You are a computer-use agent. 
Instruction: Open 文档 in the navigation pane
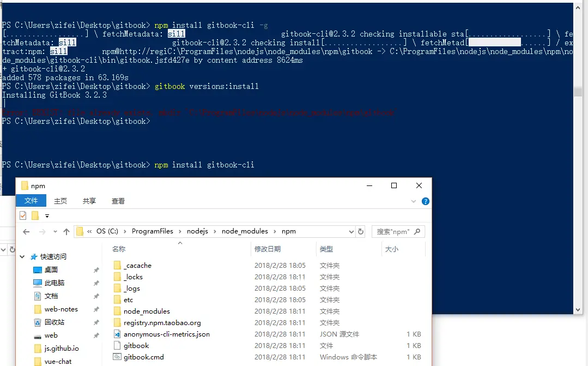pos(51,296)
